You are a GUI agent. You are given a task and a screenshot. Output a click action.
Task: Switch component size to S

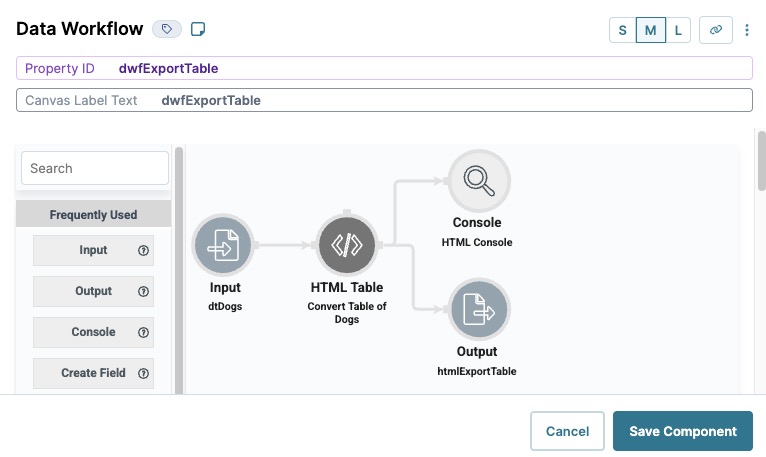pyautogui.click(x=622, y=30)
